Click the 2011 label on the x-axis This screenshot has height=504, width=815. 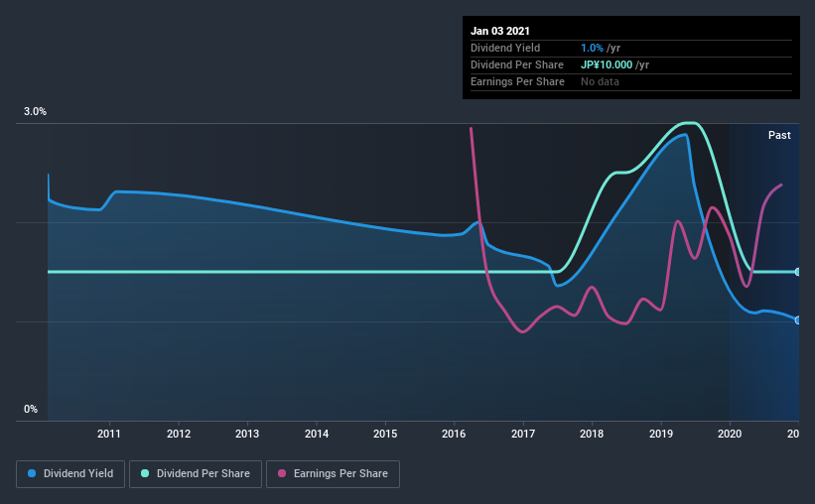tap(108, 434)
